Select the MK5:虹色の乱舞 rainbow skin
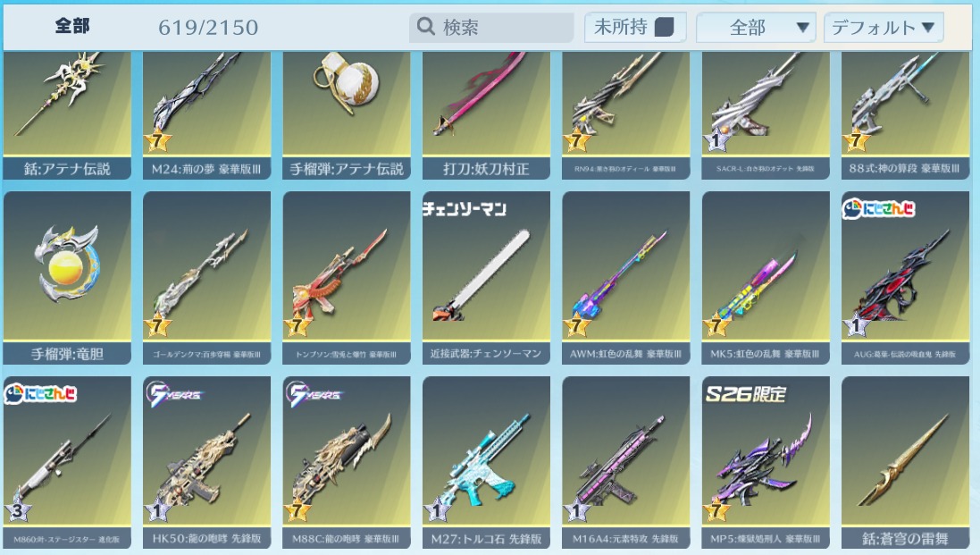The height and width of the screenshot is (555, 980). (766, 277)
